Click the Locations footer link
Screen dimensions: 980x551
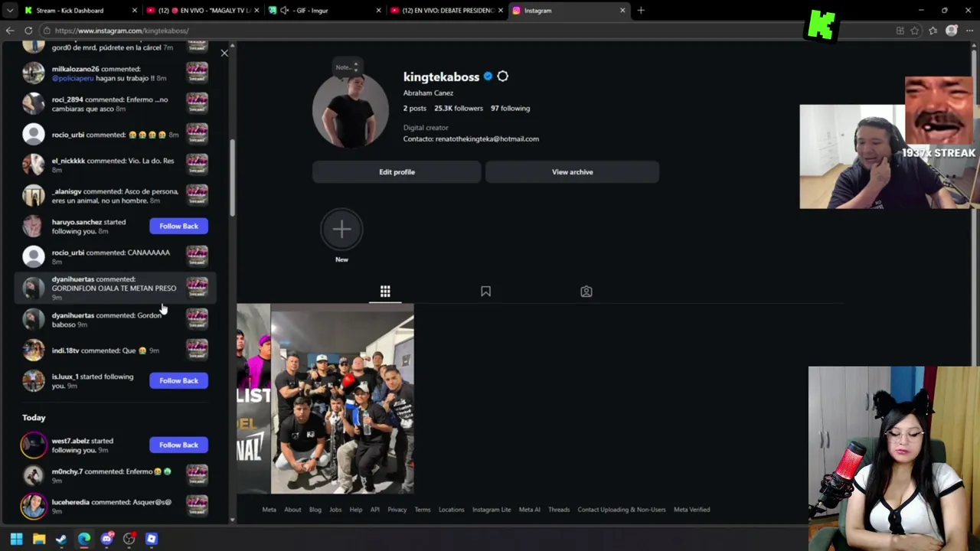(x=451, y=510)
